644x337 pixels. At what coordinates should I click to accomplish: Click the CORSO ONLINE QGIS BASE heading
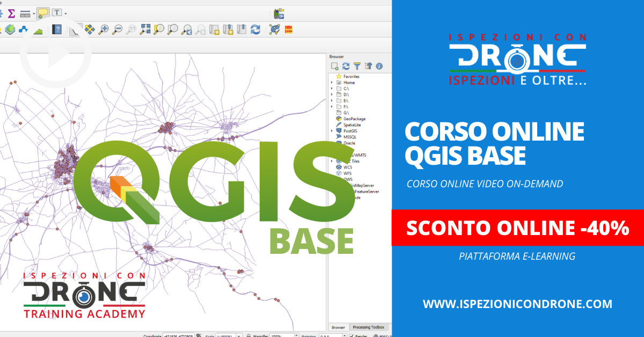(x=494, y=144)
